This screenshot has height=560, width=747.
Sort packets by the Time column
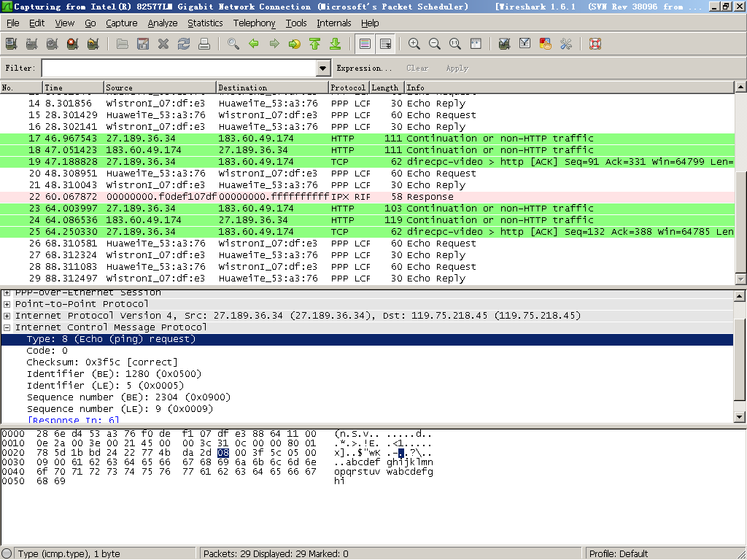74,87
